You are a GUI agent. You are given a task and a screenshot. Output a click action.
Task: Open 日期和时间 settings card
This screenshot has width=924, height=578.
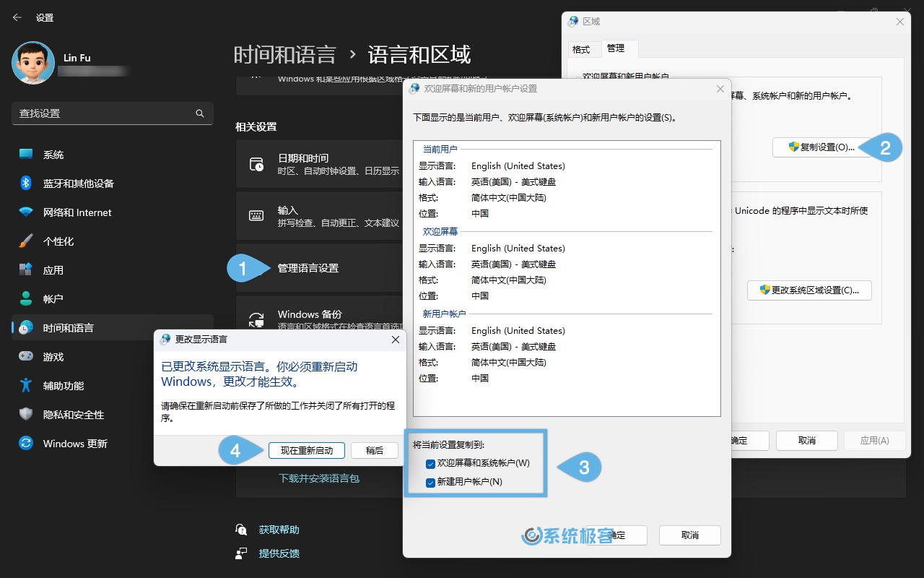[x=319, y=165]
